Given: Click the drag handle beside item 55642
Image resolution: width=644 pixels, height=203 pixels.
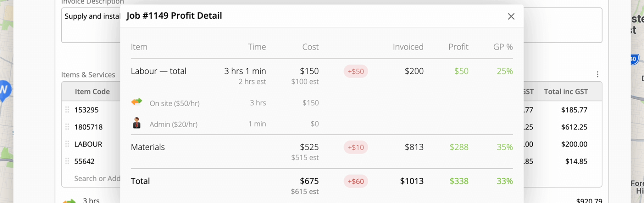Looking at the screenshot, I should click(67, 161).
